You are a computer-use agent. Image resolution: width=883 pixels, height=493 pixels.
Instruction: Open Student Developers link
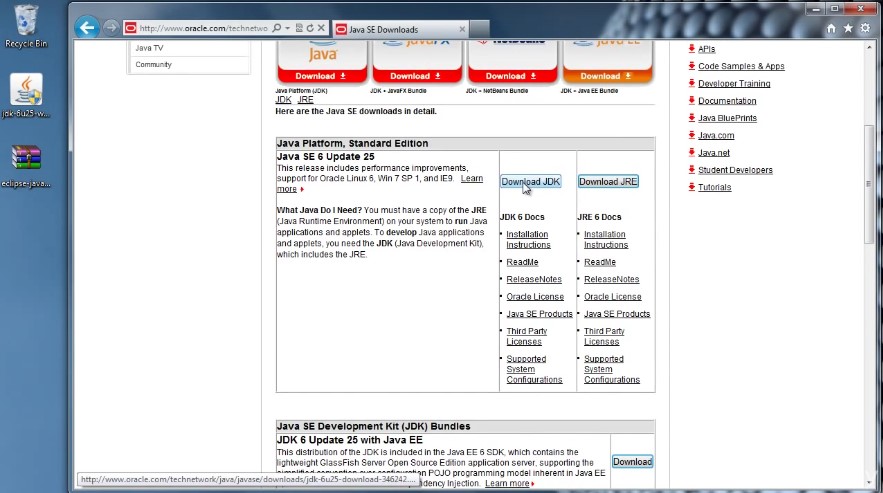click(x=735, y=170)
